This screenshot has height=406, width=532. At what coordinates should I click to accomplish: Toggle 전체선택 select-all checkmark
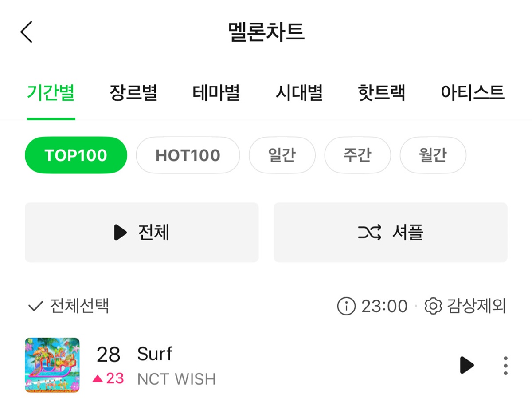(35, 306)
